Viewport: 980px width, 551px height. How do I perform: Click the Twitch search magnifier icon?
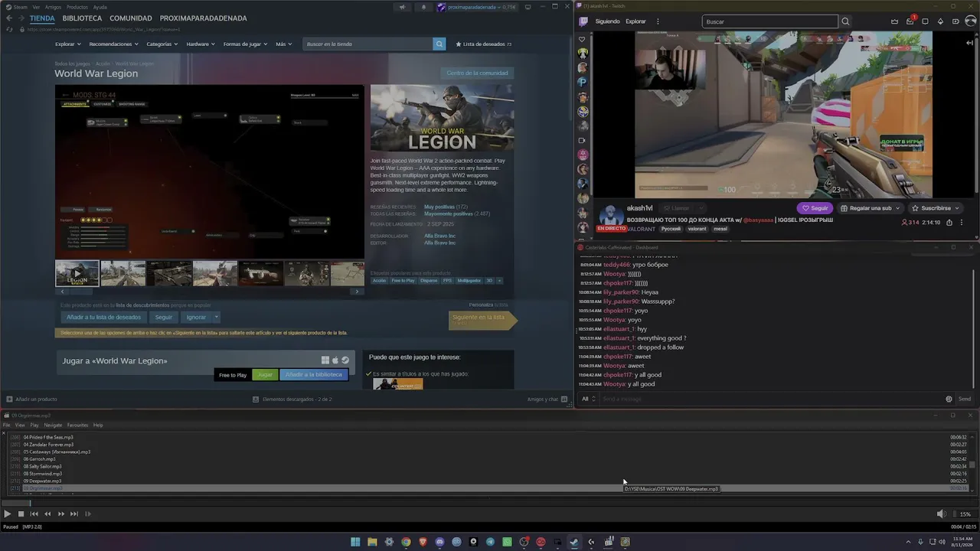pyautogui.click(x=845, y=21)
